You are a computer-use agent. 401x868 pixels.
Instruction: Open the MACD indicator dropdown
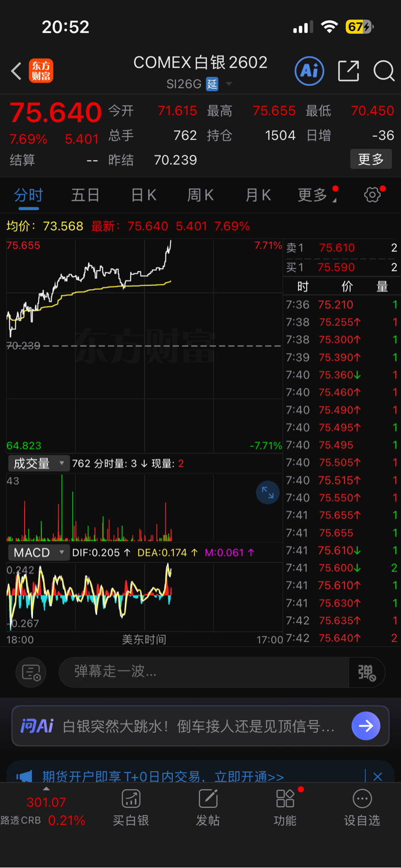39,553
